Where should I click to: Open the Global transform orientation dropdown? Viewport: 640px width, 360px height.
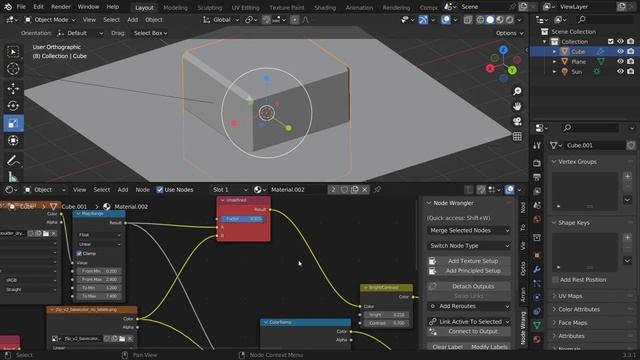tap(221, 20)
